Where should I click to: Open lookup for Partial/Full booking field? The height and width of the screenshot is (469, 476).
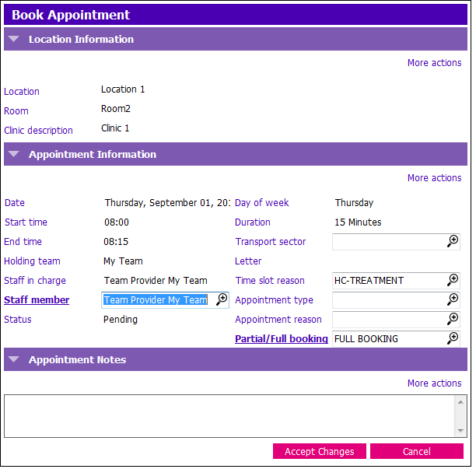(x=453, y=339)
